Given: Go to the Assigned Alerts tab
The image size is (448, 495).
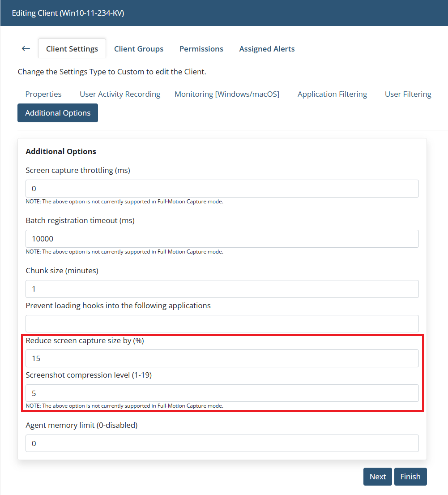Looking at the screenshot, I should click(267, 49).
